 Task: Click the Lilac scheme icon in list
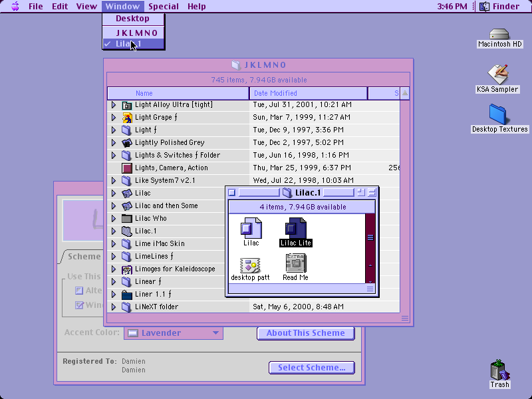click(x=126, y=194)
